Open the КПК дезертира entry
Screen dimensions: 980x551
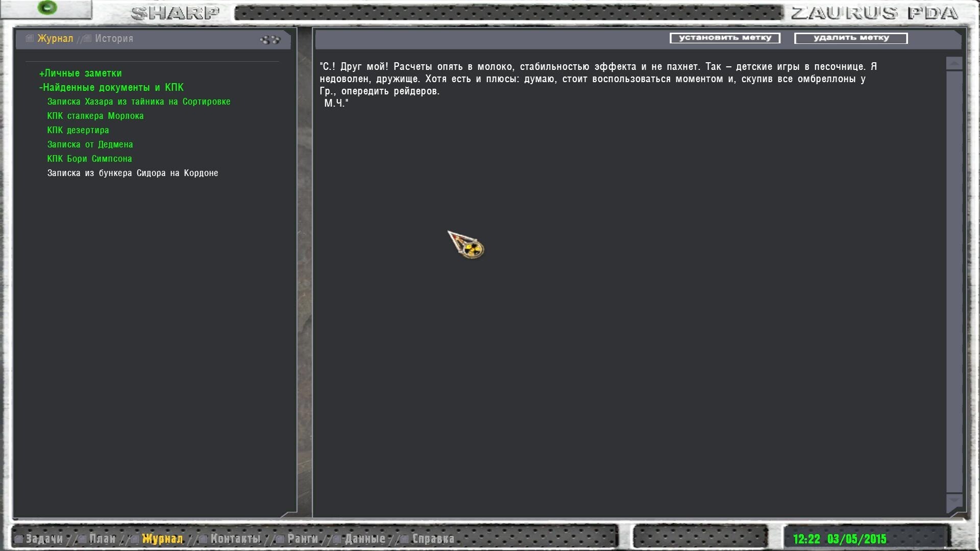click(78, 130)
